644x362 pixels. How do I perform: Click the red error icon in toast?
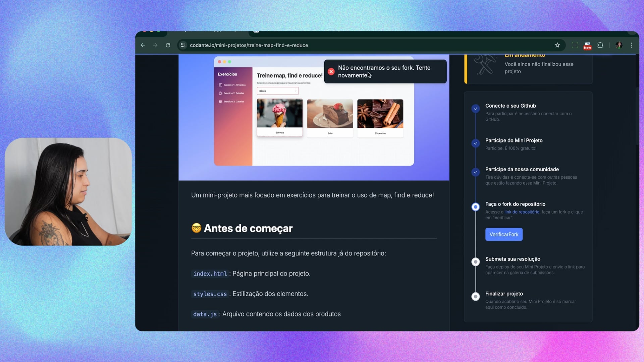pyautogui.click(x=331, y=71)
